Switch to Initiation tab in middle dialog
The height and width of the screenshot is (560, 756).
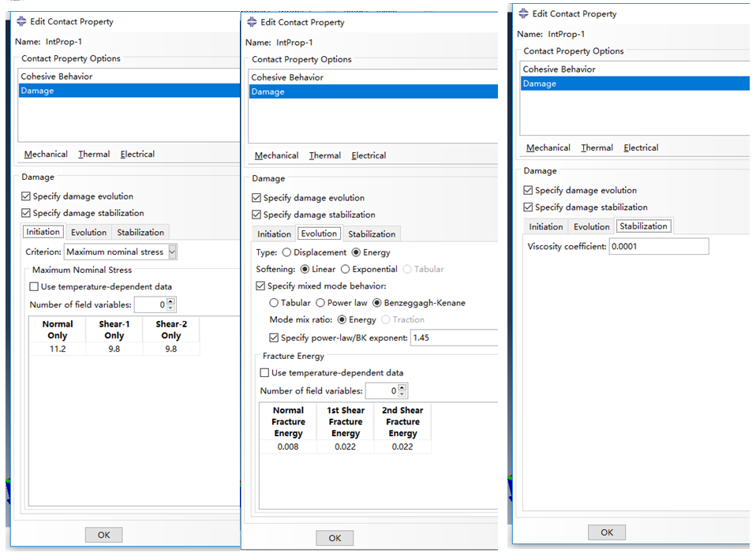pyautogui.click(x=274, y=233)
